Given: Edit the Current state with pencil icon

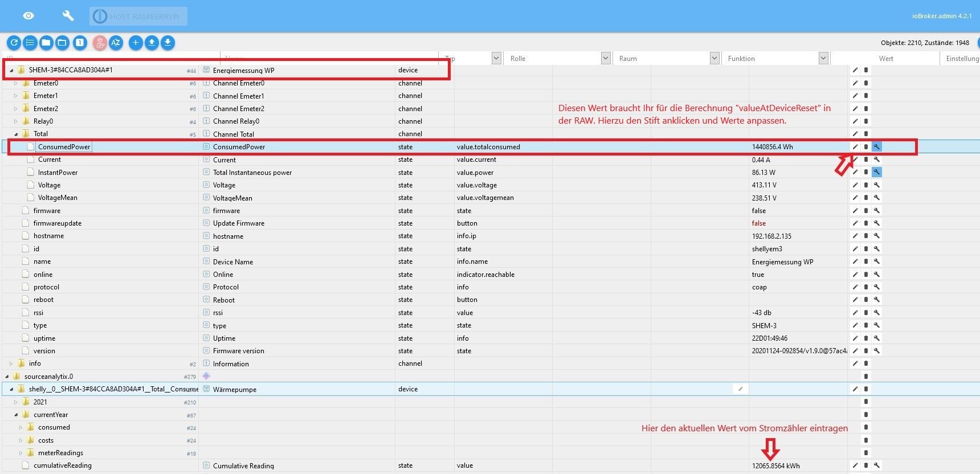Looking at the screenshot, I should 855,160.
